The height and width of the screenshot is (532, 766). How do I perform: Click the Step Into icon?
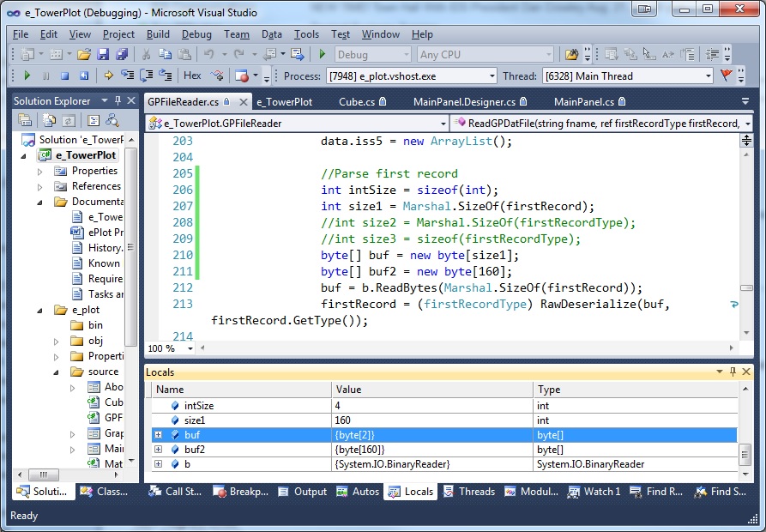(127, 76)
